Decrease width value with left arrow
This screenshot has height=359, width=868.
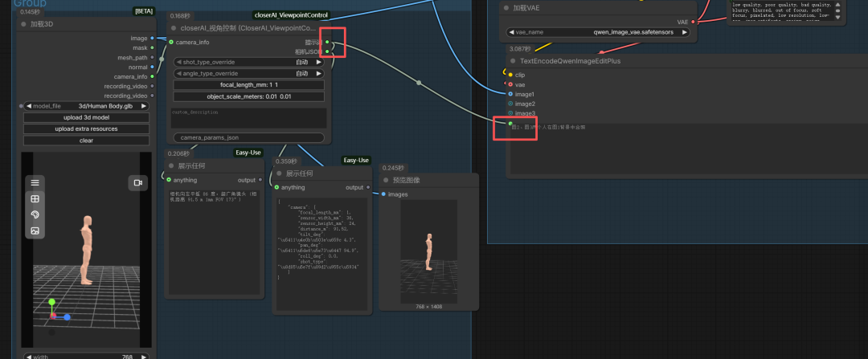pos(30,357)
